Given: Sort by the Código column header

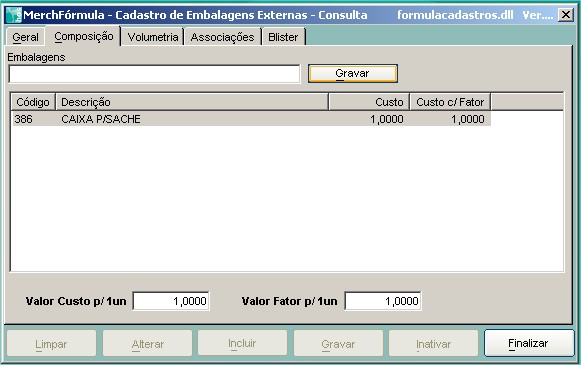Looking at the screenshot, I should pos(33,102).
